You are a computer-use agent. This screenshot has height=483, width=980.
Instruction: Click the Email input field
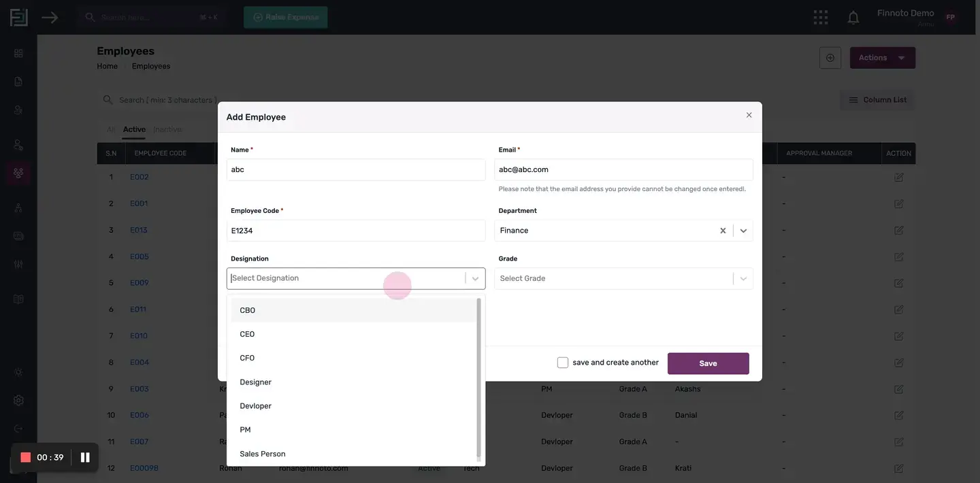623,169
